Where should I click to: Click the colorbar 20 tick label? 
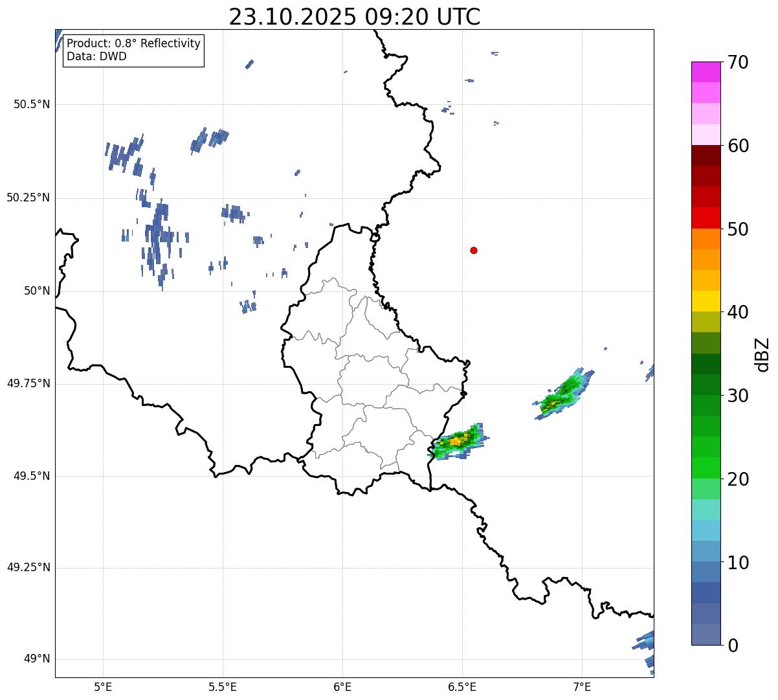(x=738, y=479)
